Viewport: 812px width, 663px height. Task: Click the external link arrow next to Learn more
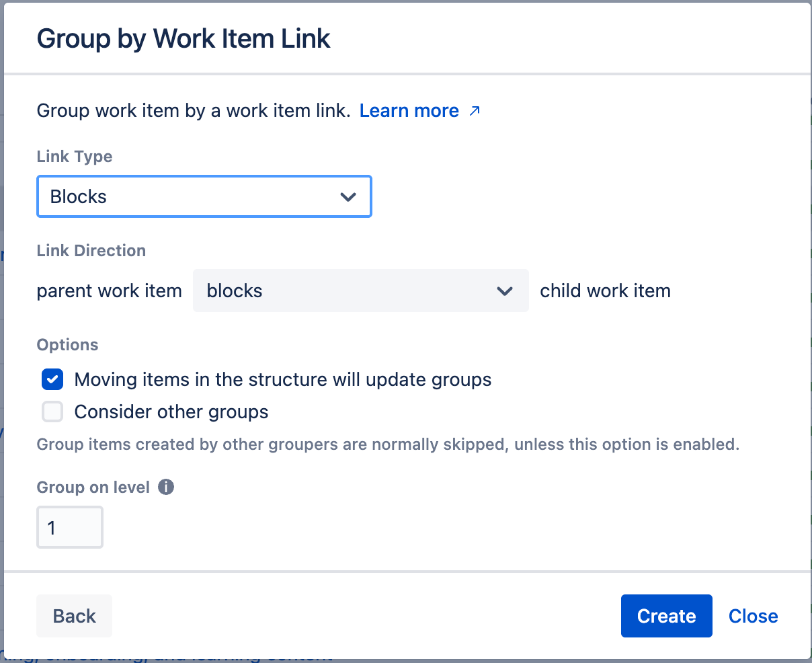pyautogui.click(x=474, y=110)
